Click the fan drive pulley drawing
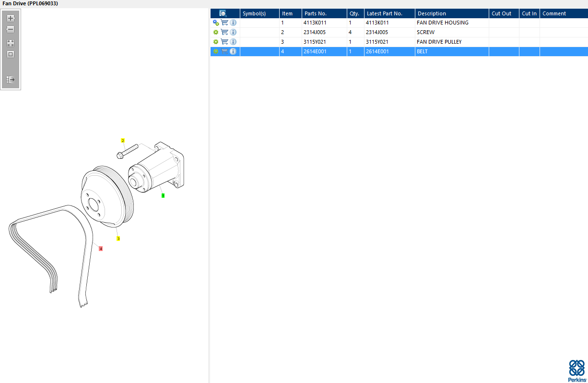Viewport: 588px width, 383px height. point(106,196)
